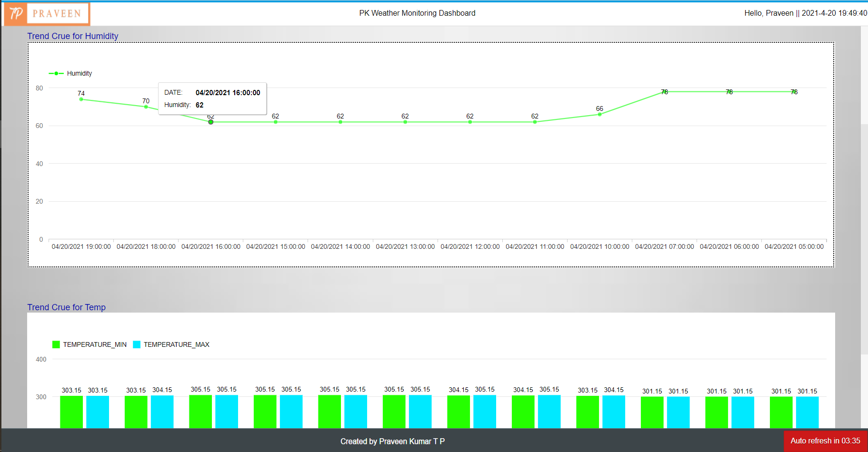868x452 pixels.
Task: Click the 04/20/2021 19:00:00 axis label
Action: click(x=81, y=246)
